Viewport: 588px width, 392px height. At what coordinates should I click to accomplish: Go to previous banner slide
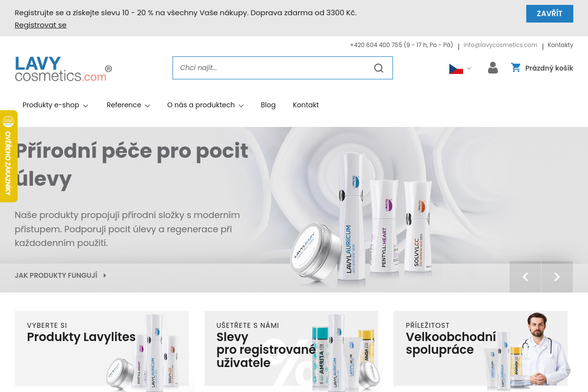pos(525,277)
